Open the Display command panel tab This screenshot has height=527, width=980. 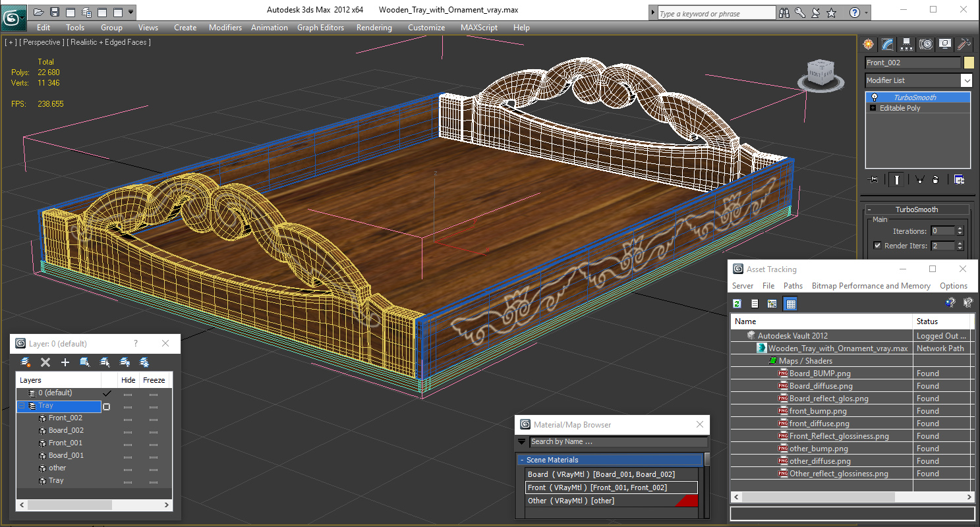tap(945, 44)
